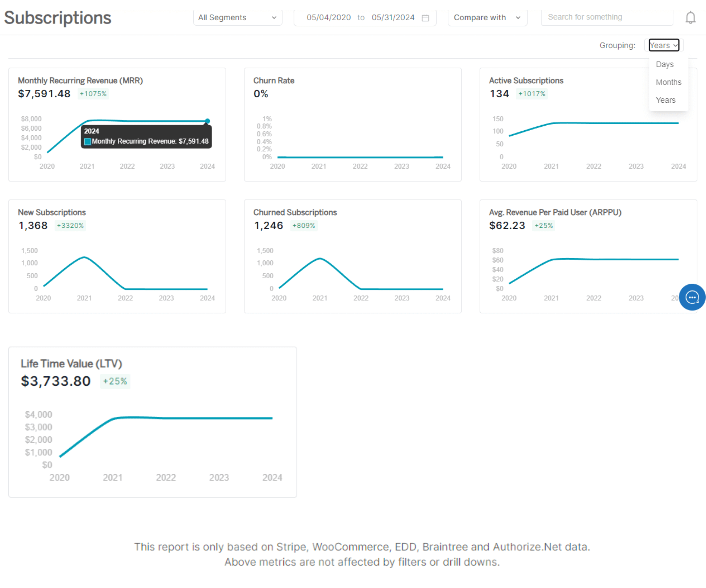Choose Months grouping option
The image size is (706, 588).
click(668, 82)
